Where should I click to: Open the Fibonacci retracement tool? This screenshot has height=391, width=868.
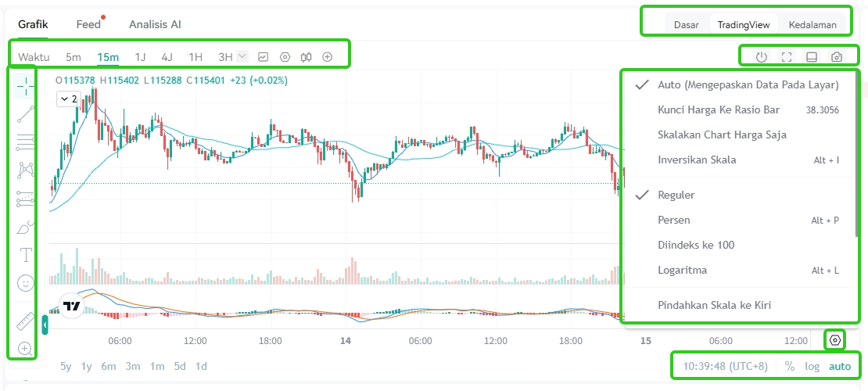[25, 142]
